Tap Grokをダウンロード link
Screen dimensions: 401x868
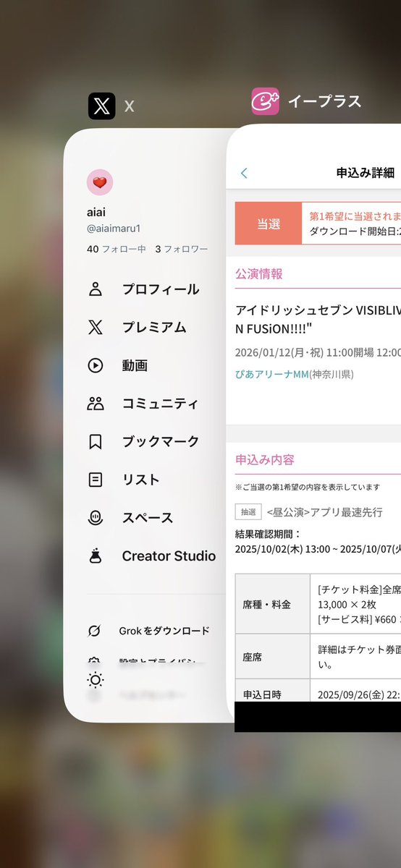pos(164,631)
